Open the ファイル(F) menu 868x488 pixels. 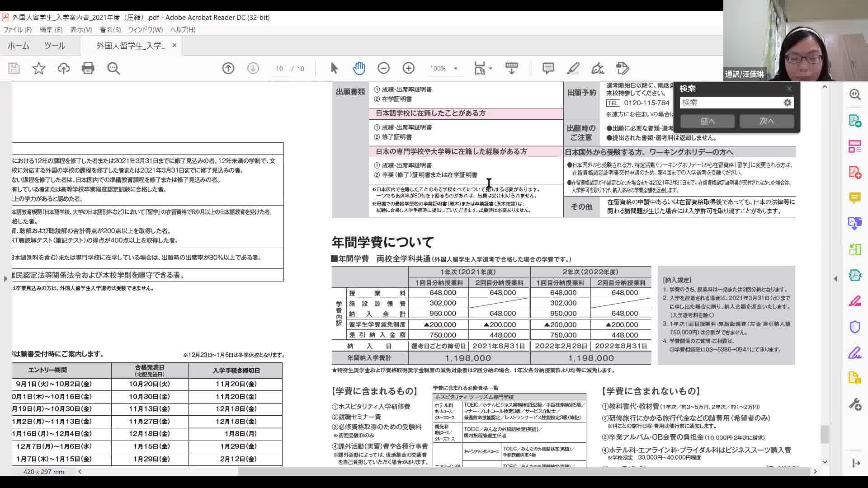(x=18, y=29)
